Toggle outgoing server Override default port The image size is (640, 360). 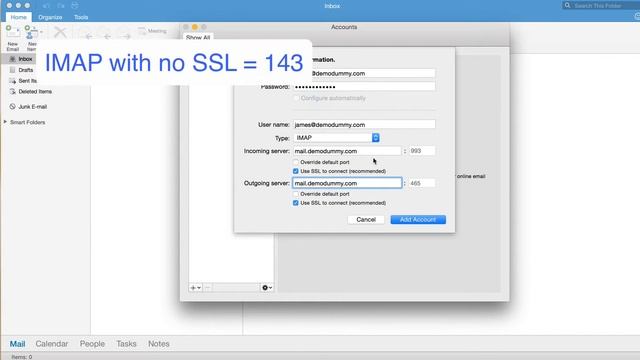click(296, 194)
